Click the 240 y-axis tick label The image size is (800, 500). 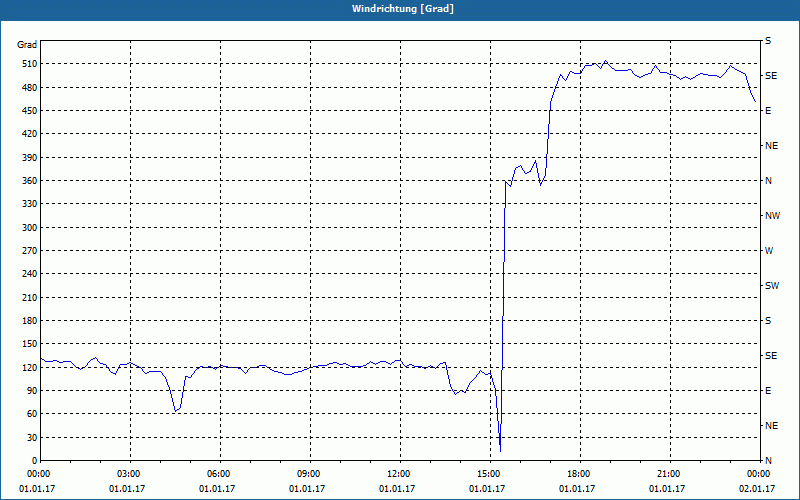coord(30,273)
